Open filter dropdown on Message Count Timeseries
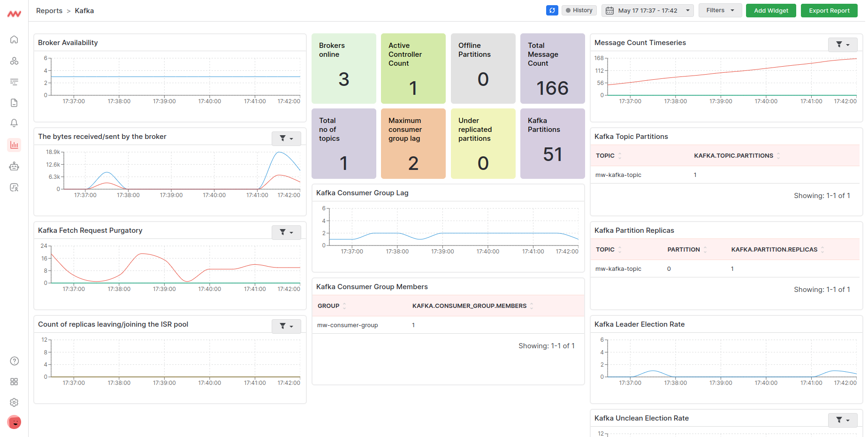This screenshot has height=437, width=868. [x=843, y=44]
